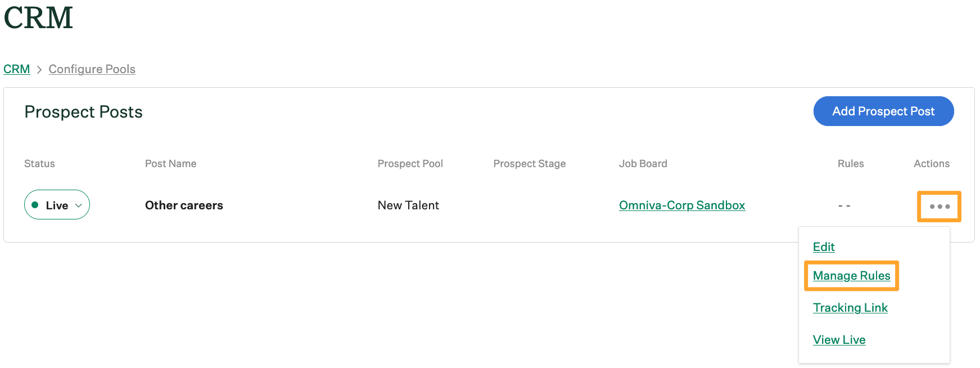Select Manage Rules in the actions menu
The image size is (980, 368).
click(851, 276)
